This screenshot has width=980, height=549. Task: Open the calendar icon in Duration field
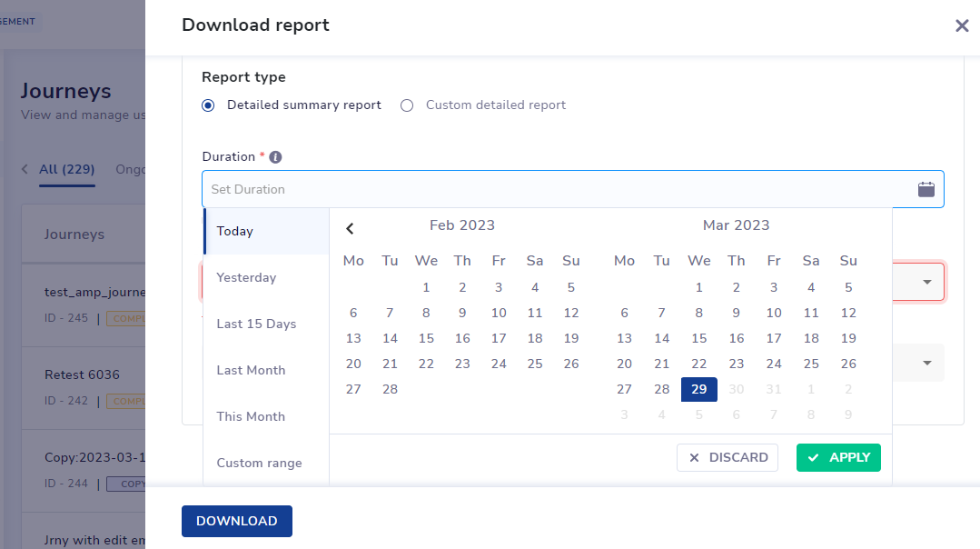click(926, 189)
